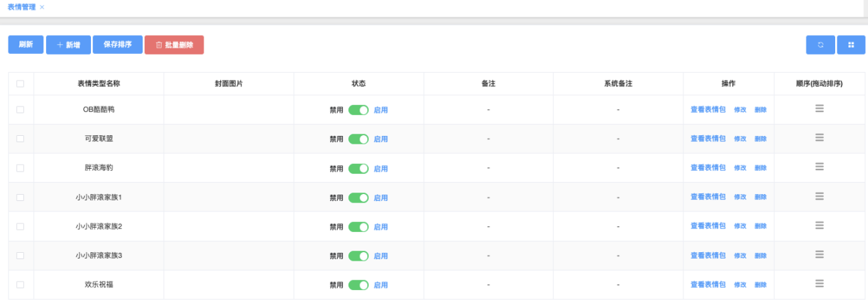
Task: Switch to the 表情管理 tab
Action: (x=21, y=7)
